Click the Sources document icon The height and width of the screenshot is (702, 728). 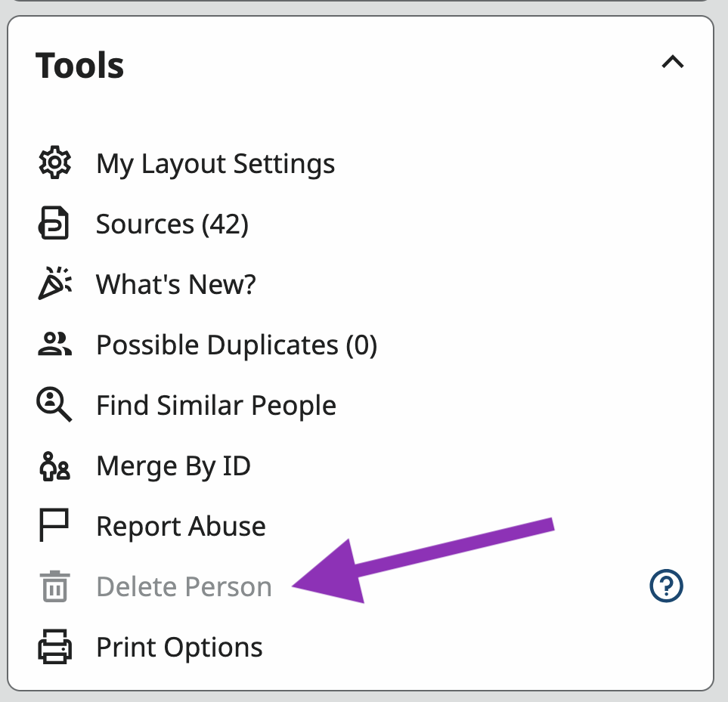54,223
